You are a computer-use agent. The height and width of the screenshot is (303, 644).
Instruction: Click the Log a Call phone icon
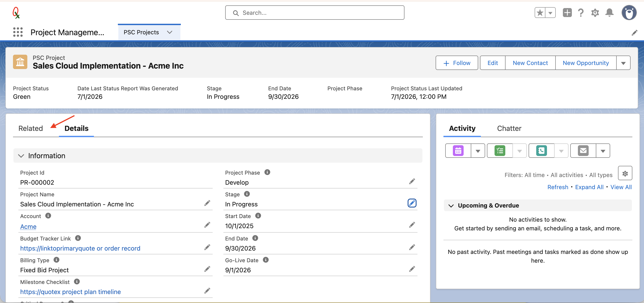542,151
